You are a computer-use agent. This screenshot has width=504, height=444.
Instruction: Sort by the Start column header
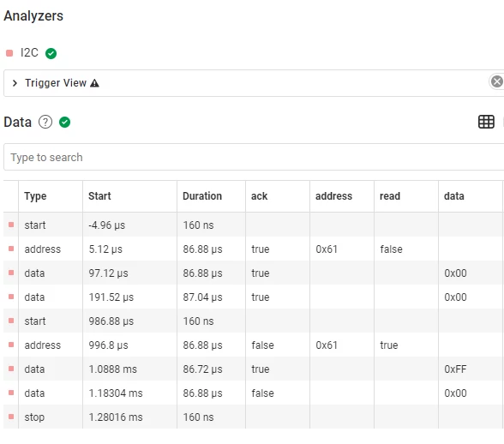click(99, 196)
